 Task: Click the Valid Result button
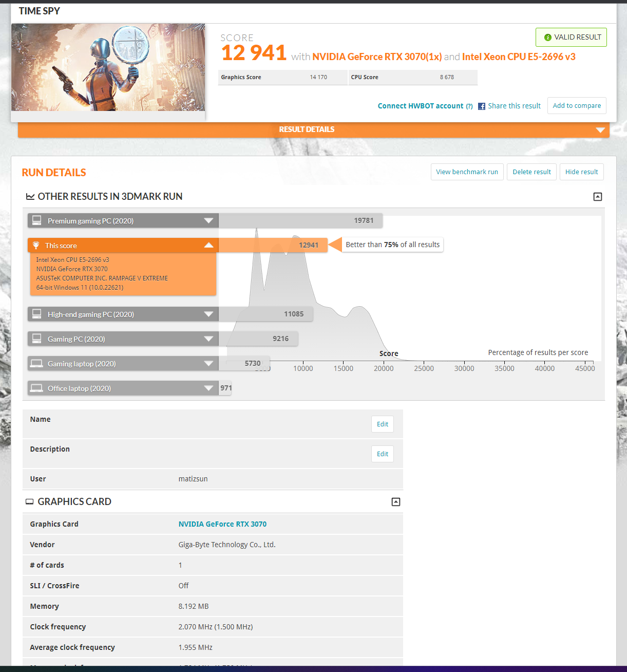(x=571, y=38)
